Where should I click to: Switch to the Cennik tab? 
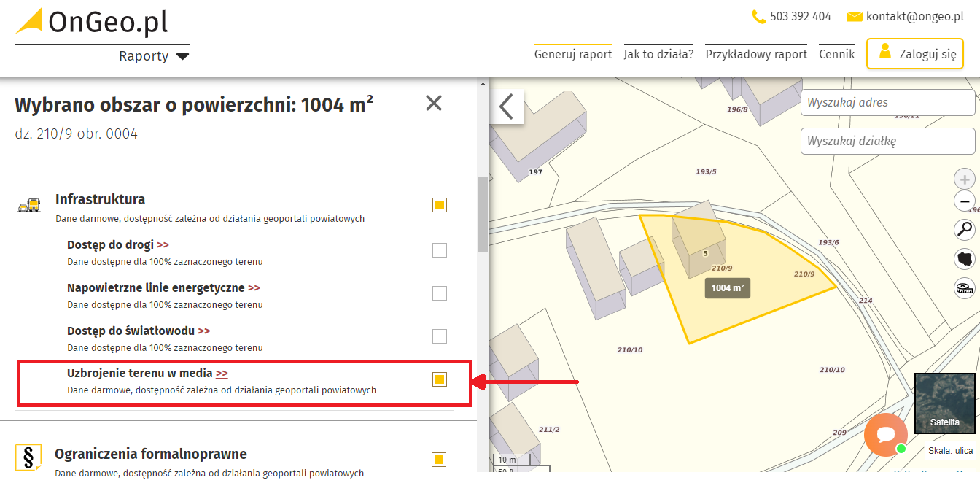pyautogui.click(x=836, y=53)
